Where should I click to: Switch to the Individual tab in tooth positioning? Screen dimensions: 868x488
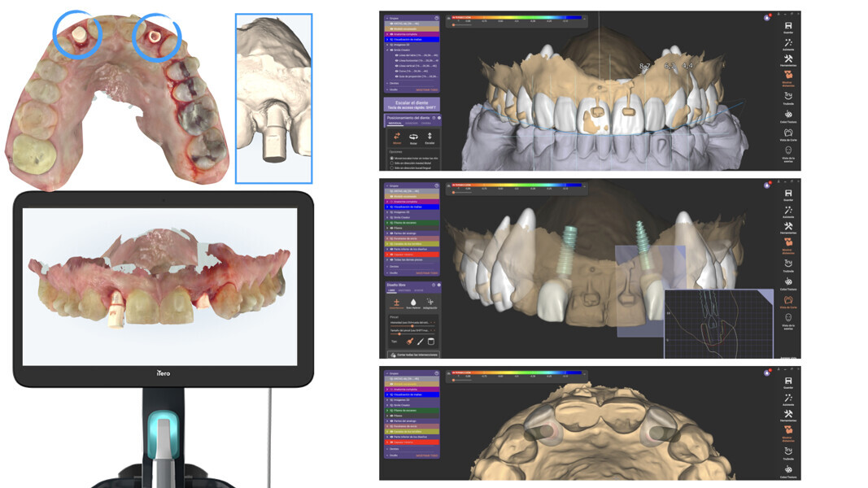tap(394, 124)
